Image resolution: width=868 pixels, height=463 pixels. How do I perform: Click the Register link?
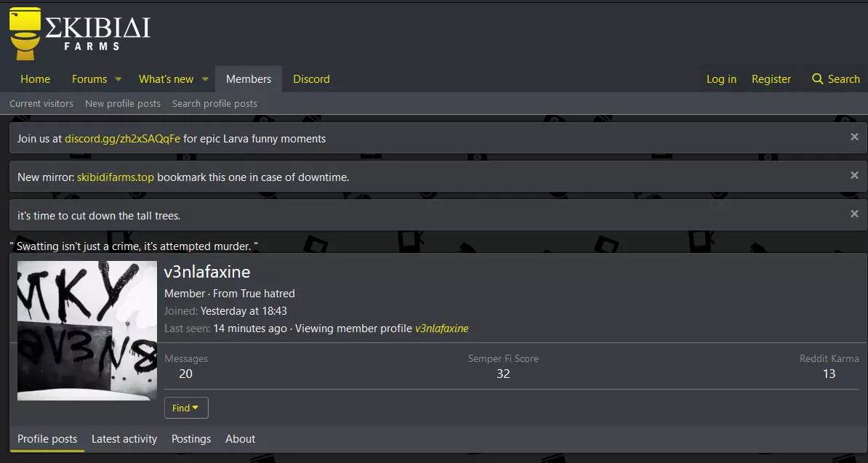771,79
